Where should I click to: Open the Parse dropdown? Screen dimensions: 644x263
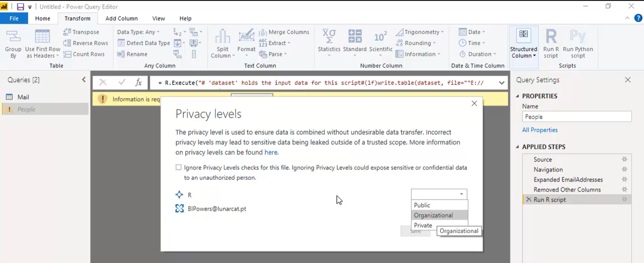273,54
